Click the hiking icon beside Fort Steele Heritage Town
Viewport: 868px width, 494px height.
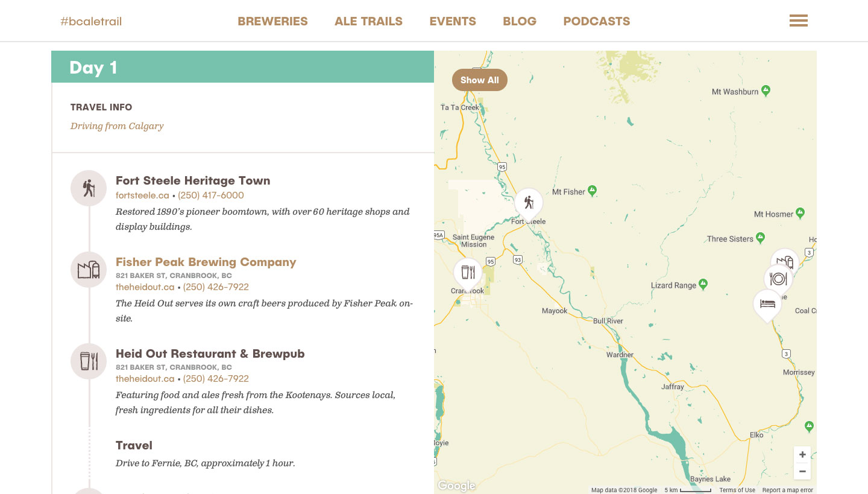point(89,188)
